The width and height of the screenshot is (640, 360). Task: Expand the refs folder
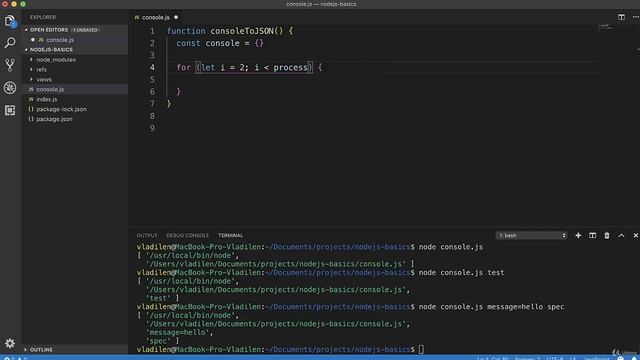tap(41, 69)
